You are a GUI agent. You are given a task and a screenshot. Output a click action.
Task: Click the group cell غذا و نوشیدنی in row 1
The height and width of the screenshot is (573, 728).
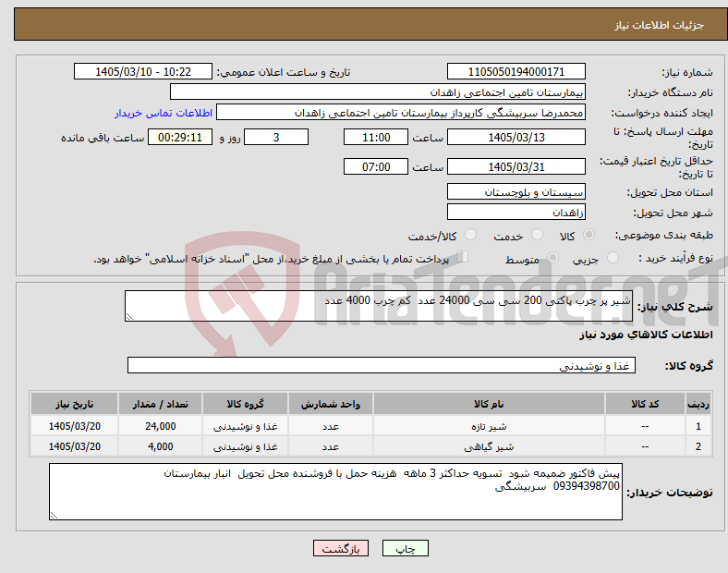pyautogui.click(x=245, y=426)
